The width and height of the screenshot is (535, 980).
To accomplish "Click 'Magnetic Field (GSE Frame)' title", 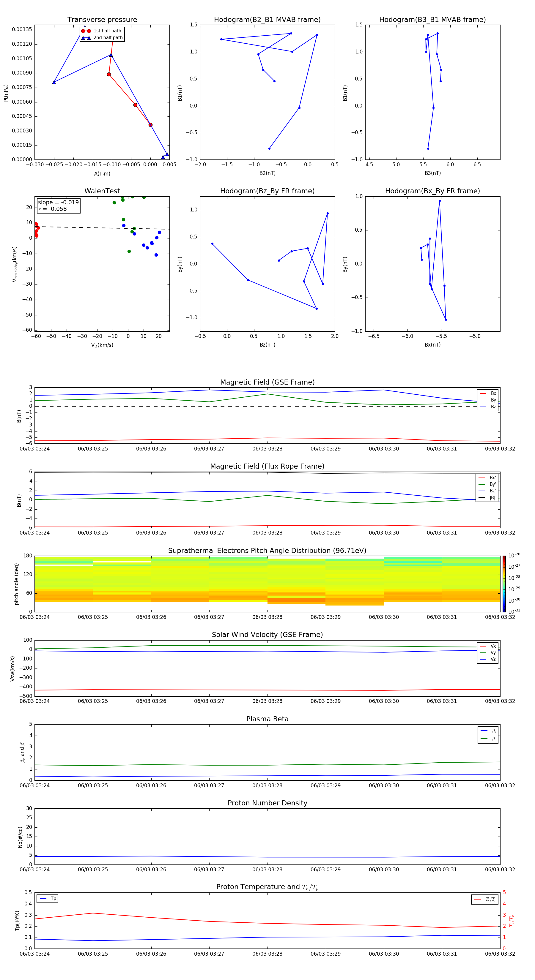I will click(267, 382).
